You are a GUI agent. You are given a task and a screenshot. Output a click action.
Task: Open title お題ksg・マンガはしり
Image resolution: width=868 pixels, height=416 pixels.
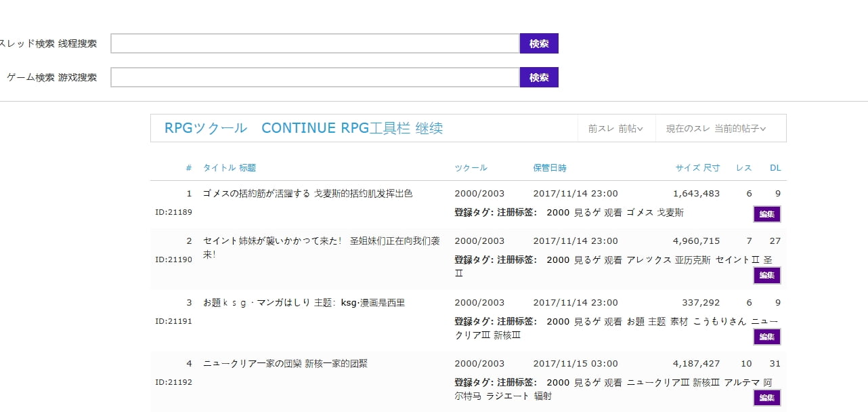(x=304, y=303)
